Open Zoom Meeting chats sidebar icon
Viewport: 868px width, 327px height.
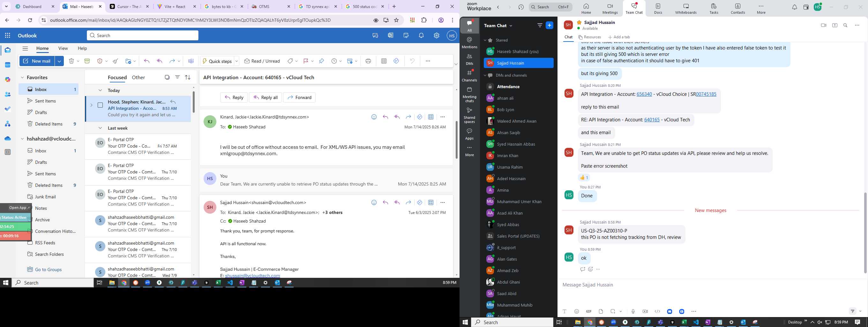tap(469, 95)
